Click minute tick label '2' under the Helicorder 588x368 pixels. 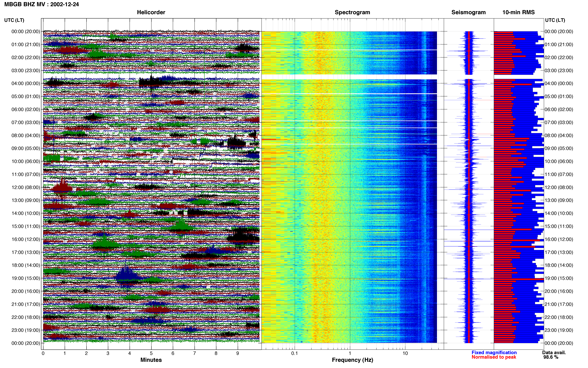point(86,353)
